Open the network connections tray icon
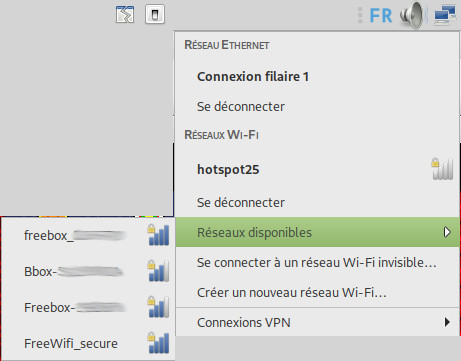Image resolution: width=461 pixels, height=361 pixels. point(445,16)
